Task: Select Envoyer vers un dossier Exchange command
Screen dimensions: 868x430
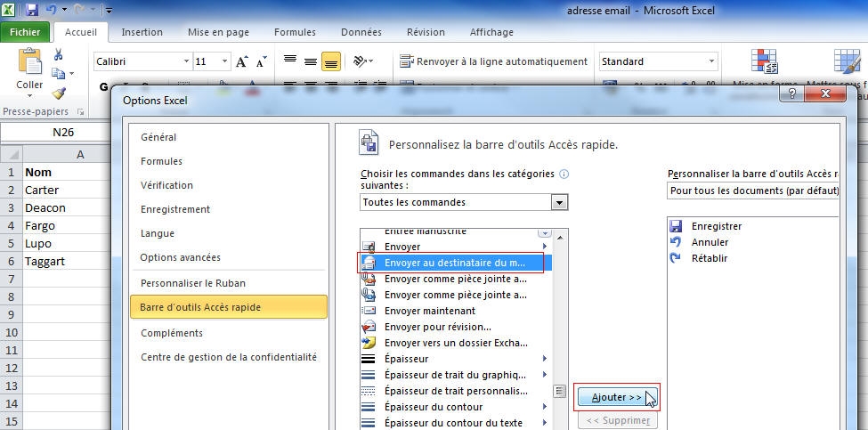Action: click(456, 343)
